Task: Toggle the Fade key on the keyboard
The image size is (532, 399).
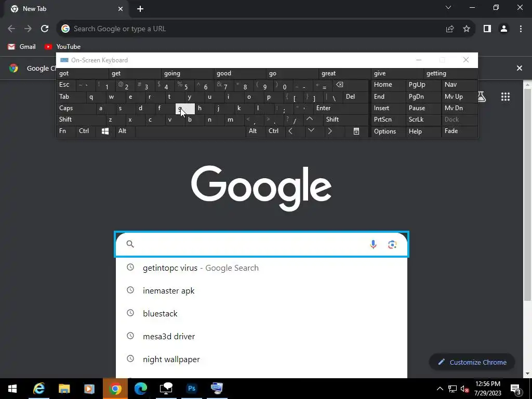Action: point(459,131)
